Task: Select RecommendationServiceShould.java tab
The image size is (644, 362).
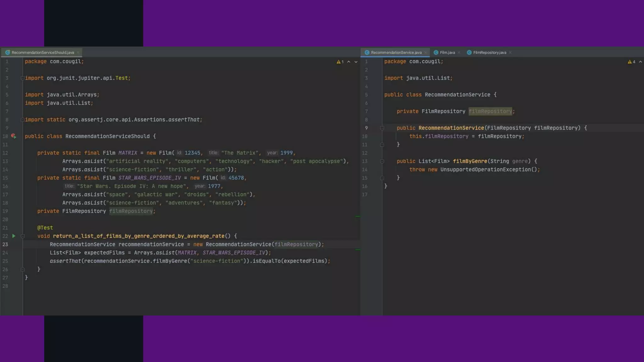Action: [43, 52]
